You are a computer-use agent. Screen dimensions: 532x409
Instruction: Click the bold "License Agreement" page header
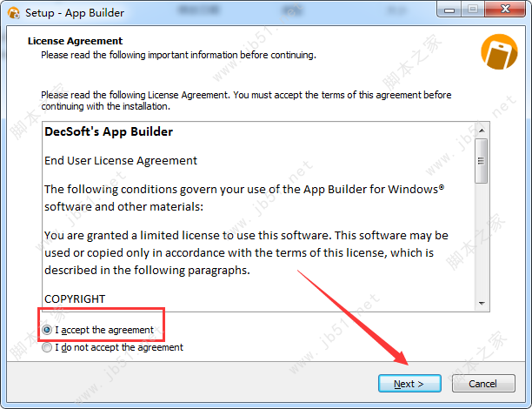[x=75, y=41]
